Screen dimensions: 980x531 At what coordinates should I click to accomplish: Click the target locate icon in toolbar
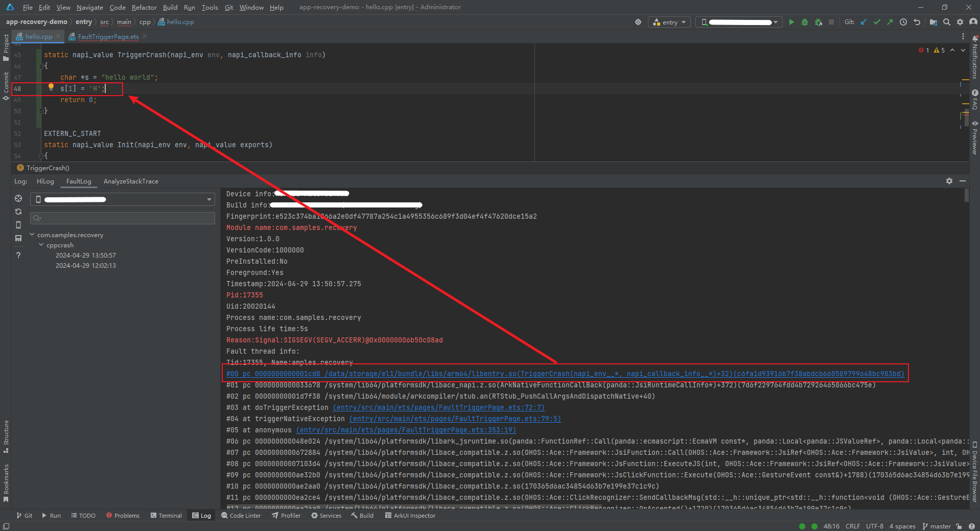coord(638,22)
